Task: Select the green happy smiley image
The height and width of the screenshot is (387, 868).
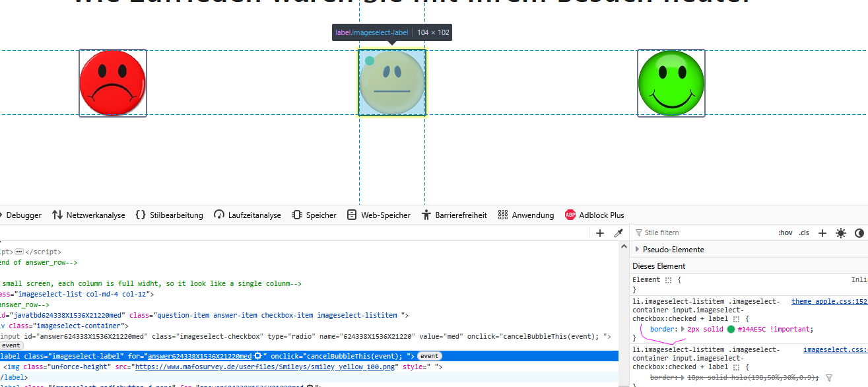Action: [671, 83]
